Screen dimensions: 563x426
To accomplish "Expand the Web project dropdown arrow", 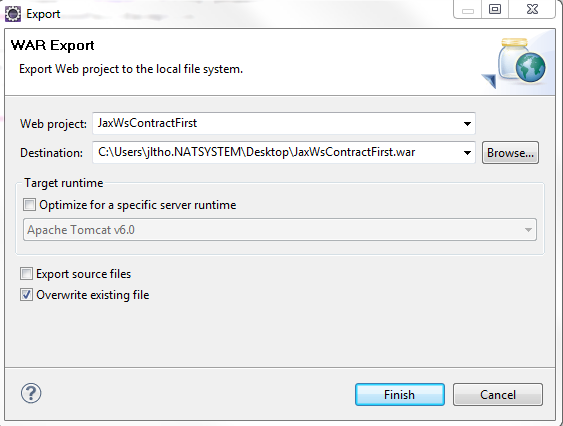I will pos(467,124).
